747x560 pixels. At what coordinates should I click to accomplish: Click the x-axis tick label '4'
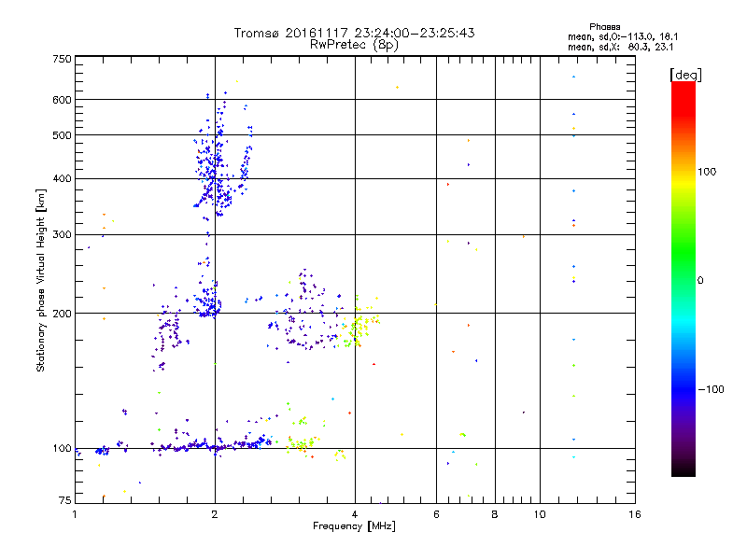click(x=355, y=514)
